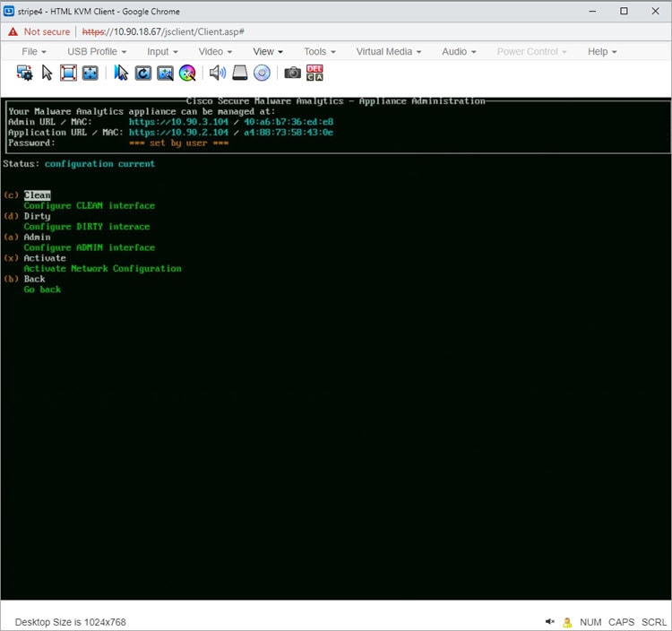Screen dimensions: 672x631
Task: Click the hard drive virtual media icon
Action: (240, 73)
